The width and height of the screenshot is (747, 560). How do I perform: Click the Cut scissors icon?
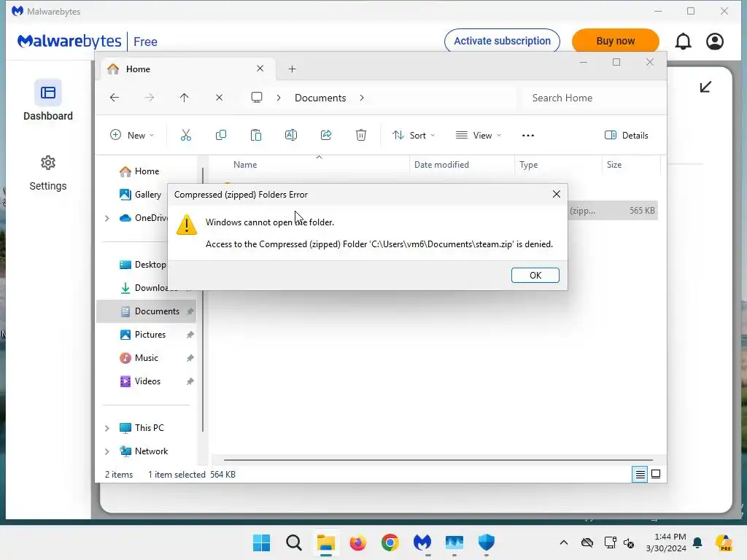186,135
